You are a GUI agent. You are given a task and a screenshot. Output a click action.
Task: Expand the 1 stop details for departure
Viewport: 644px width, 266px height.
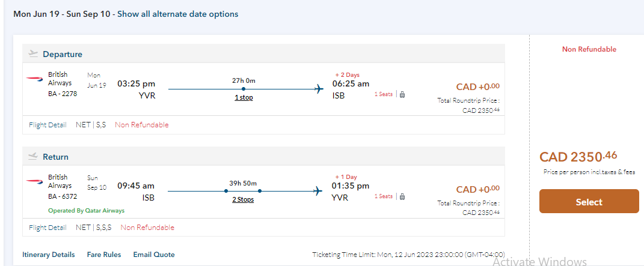[x=244, y=97]
